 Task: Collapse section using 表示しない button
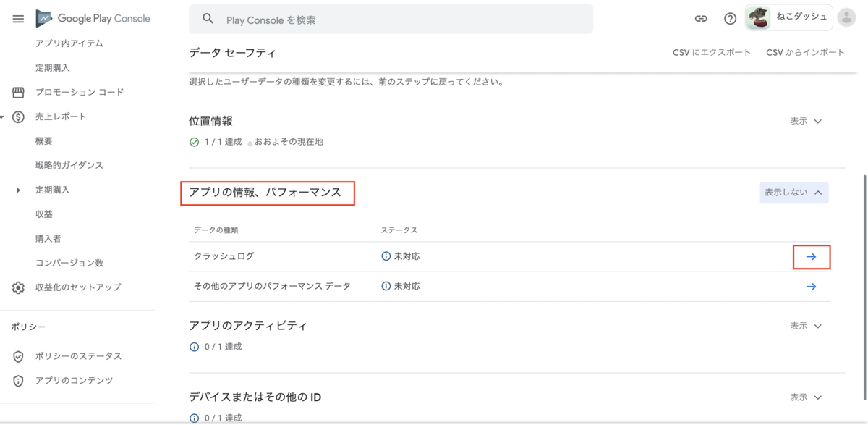click(x=793, y=193)
